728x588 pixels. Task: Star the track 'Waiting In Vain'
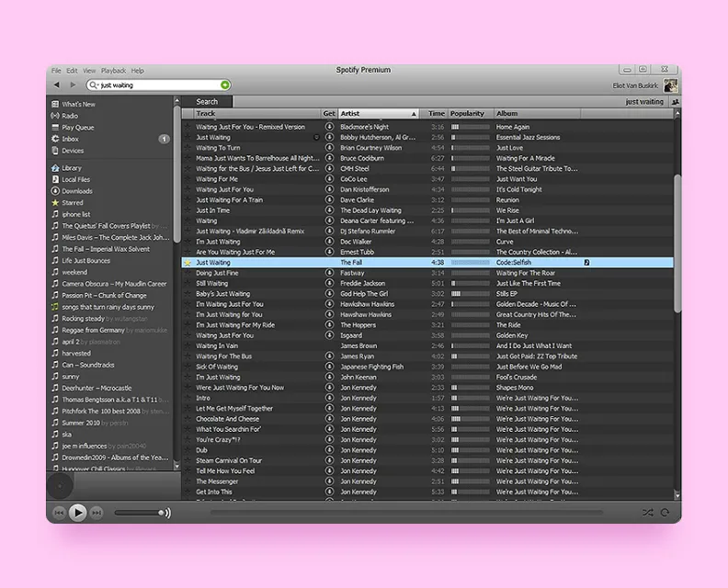point(188,345)
